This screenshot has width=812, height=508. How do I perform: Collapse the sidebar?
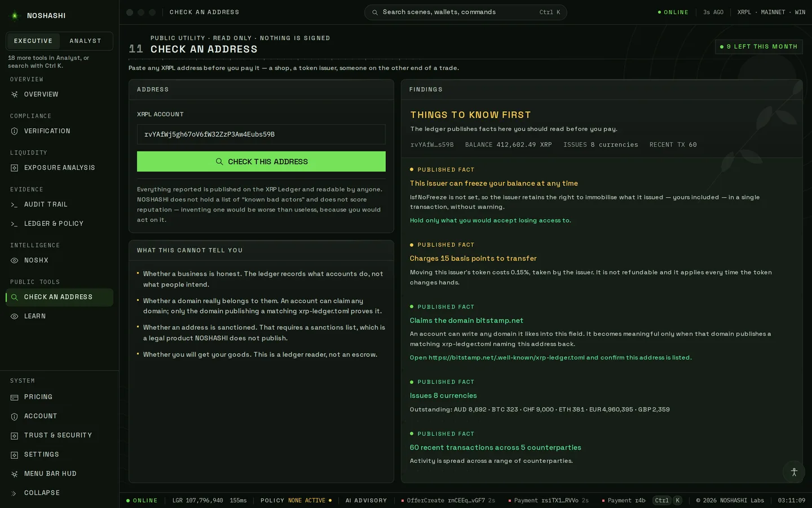(x=59, y=493)
